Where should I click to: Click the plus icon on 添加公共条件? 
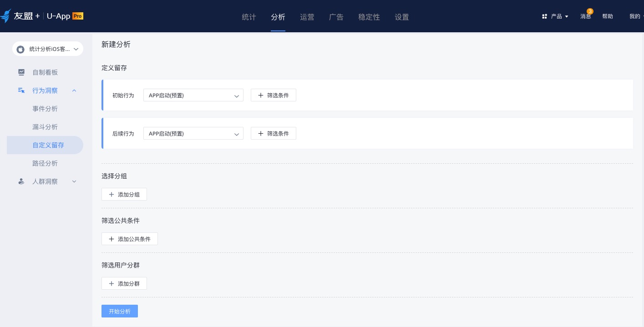pos(112,239)
